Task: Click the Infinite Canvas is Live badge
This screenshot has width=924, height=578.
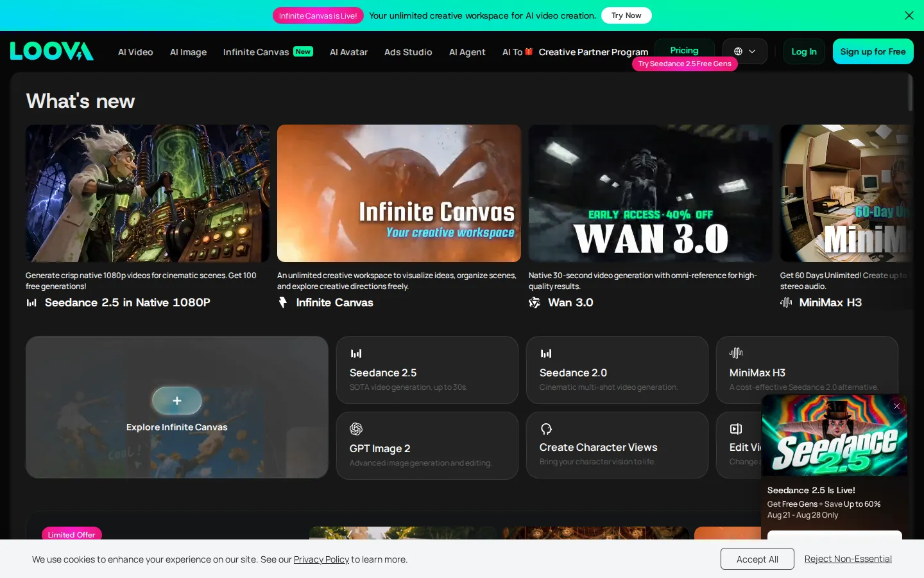Action: [x=318, y=15]
